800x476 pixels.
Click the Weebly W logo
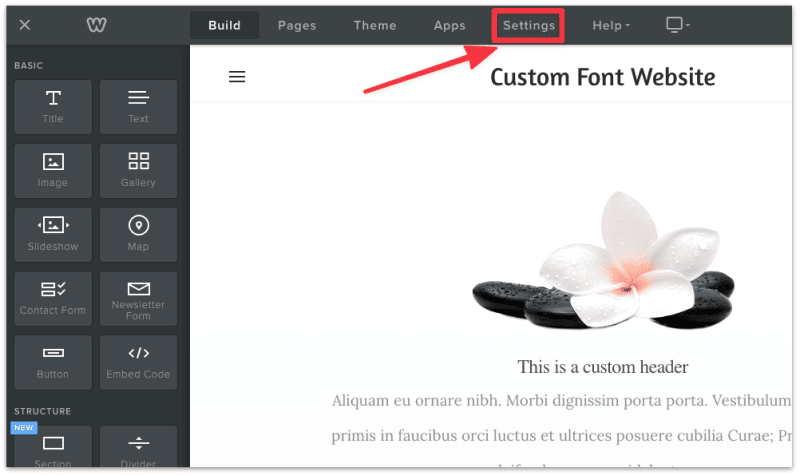pyautogui.click(x=96, y=24)
